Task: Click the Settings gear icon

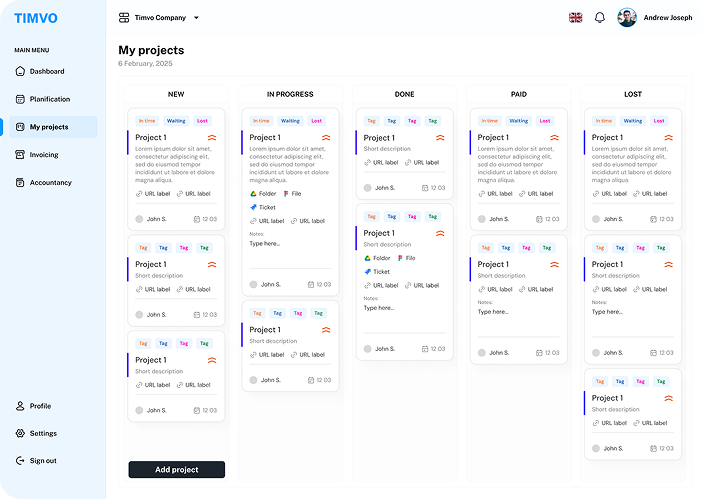Action: [20, 433]
